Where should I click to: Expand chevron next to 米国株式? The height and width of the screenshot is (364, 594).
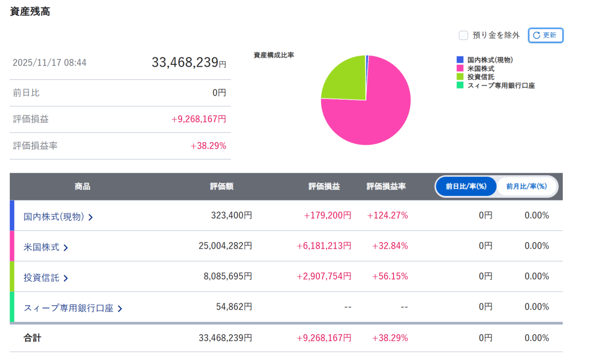[65, 248]
